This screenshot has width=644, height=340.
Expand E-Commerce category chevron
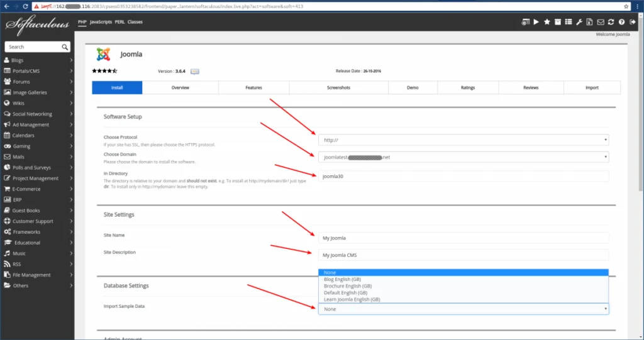click(71, 189)
